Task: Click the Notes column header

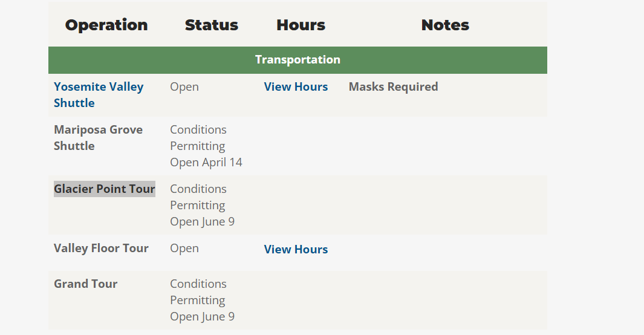Action: pos(445,25)
